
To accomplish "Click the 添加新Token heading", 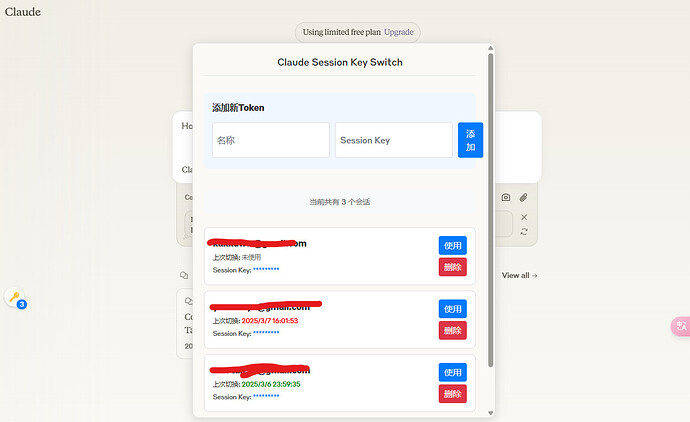I will [238, 108].
